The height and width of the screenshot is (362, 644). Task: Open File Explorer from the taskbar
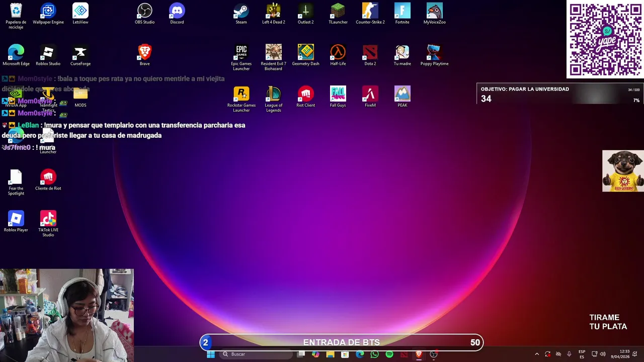point(330,354)
